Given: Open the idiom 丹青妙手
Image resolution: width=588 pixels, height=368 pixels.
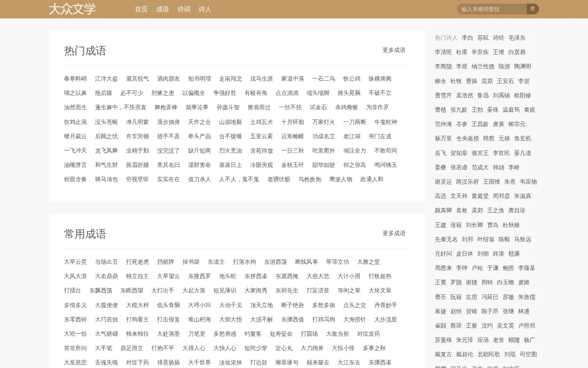Looking at the screenshot, I should point(386,305).
